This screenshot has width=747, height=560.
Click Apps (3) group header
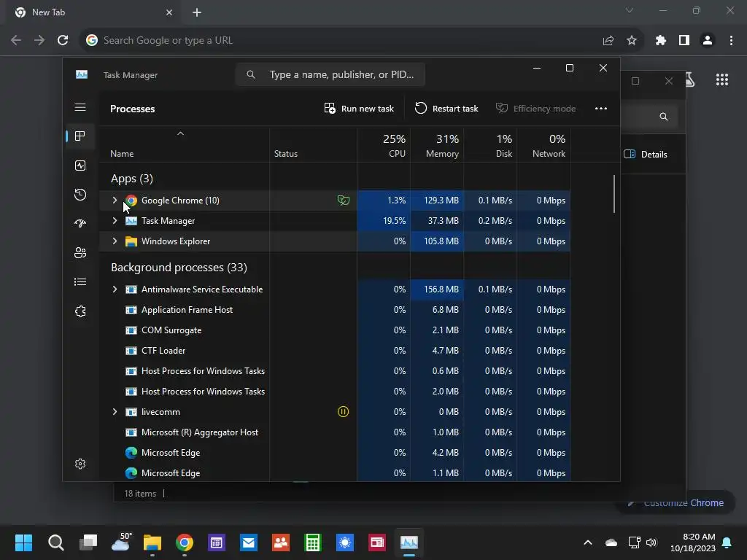[x=132, y=179]
